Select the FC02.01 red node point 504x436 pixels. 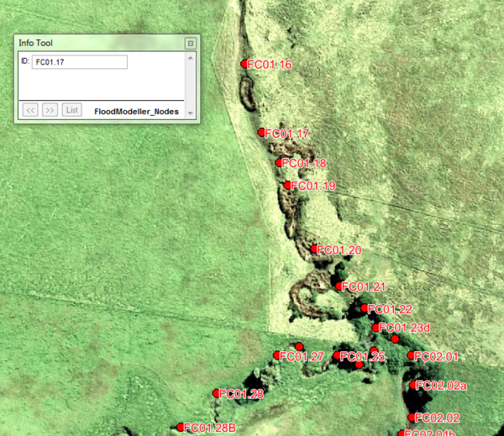click(412, 356)
